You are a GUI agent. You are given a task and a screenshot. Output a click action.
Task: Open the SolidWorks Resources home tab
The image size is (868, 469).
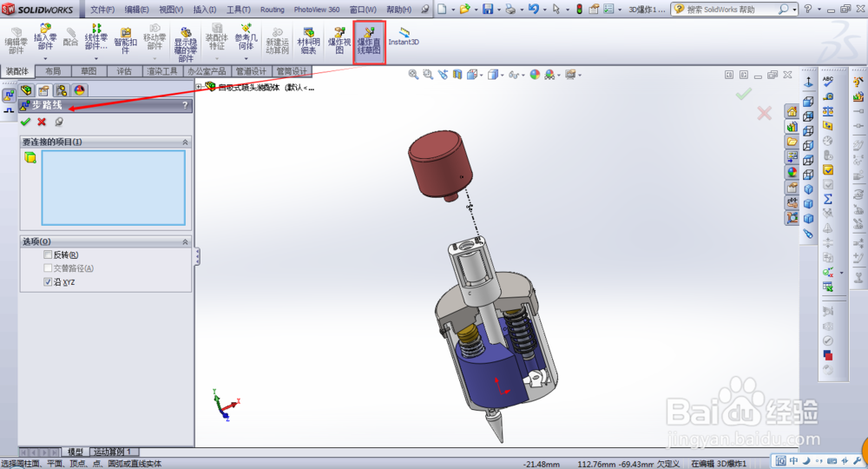[x=792, y=112]
